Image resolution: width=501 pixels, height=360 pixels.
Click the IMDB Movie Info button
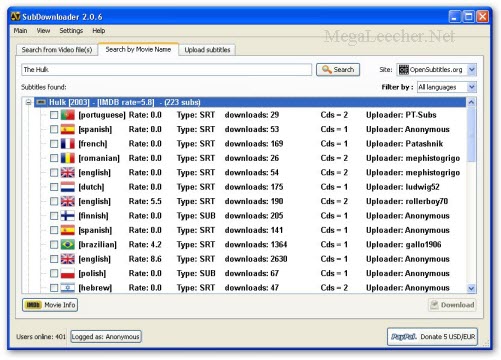50,305
